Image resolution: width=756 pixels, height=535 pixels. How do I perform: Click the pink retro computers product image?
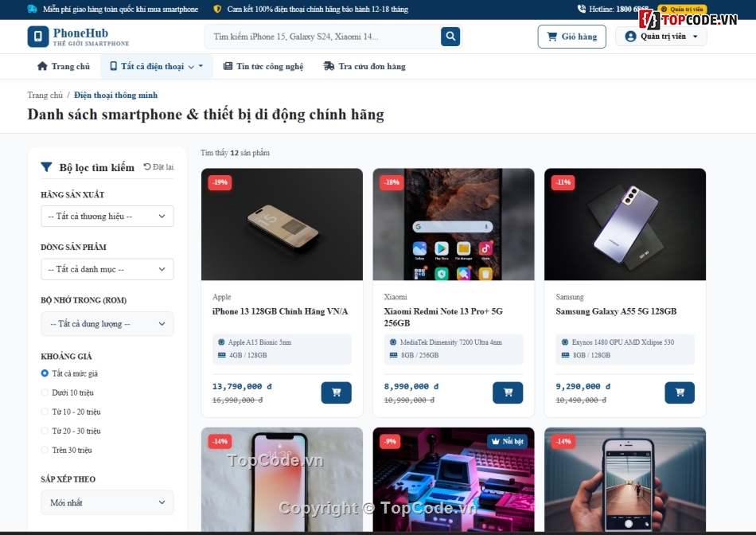click(x=454, y=479)
